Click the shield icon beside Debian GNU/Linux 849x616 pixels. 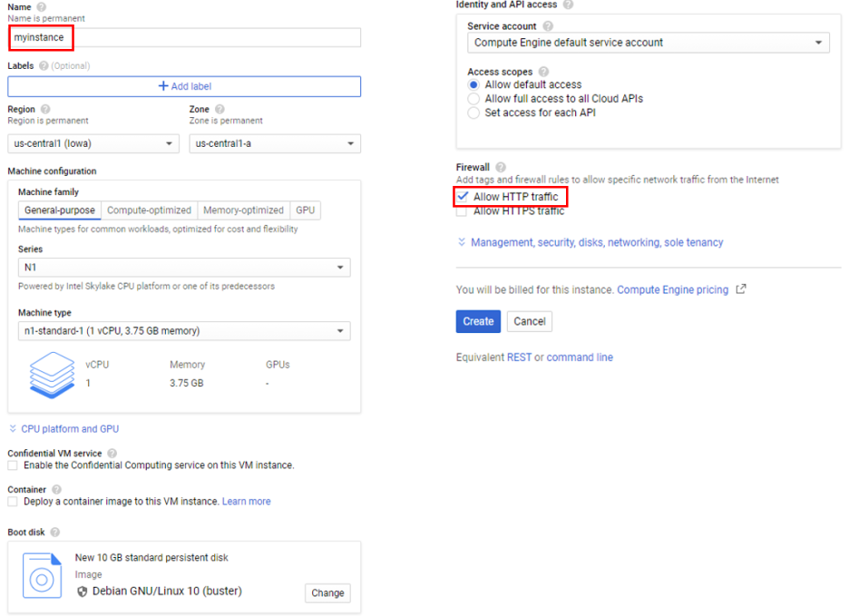coord(83,592)
